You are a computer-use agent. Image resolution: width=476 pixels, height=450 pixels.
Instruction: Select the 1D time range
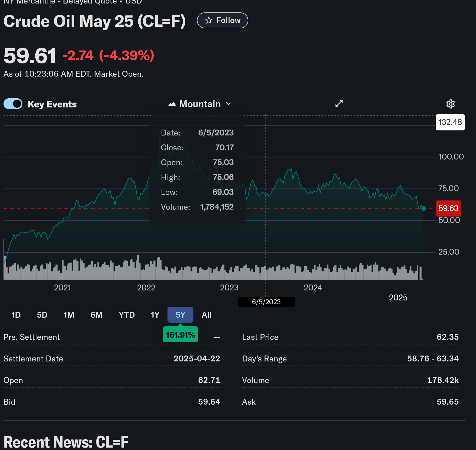[16, 315]
